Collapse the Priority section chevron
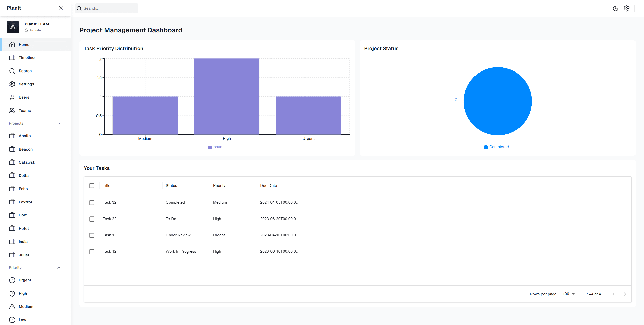 pos(59,268)
